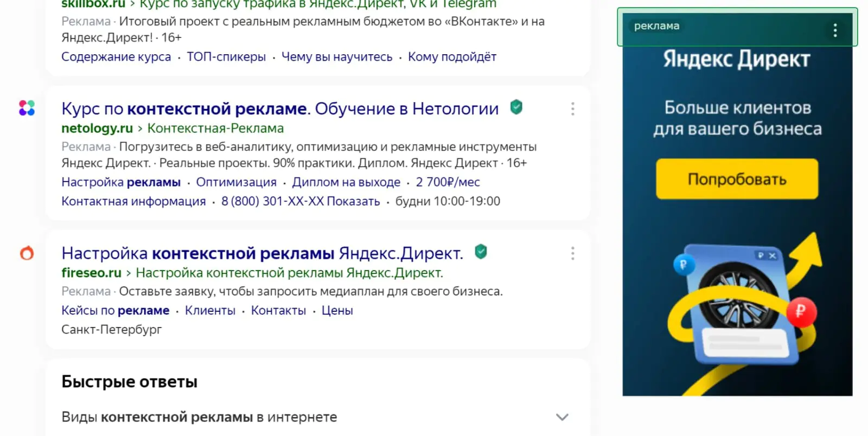Click 'Быстрые ответы' heading

coord(129,382)
